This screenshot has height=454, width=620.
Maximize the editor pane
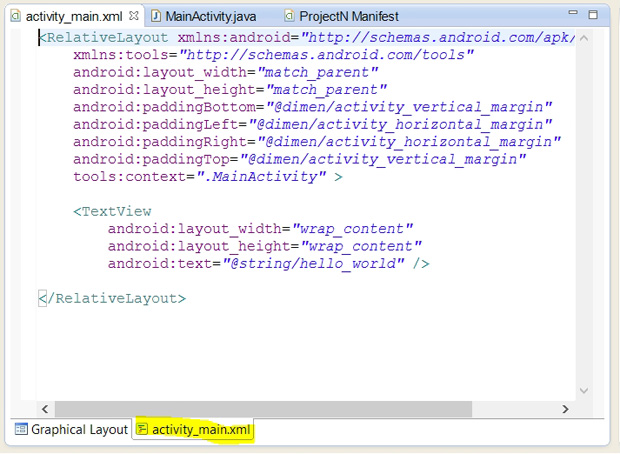coord(593,15)
